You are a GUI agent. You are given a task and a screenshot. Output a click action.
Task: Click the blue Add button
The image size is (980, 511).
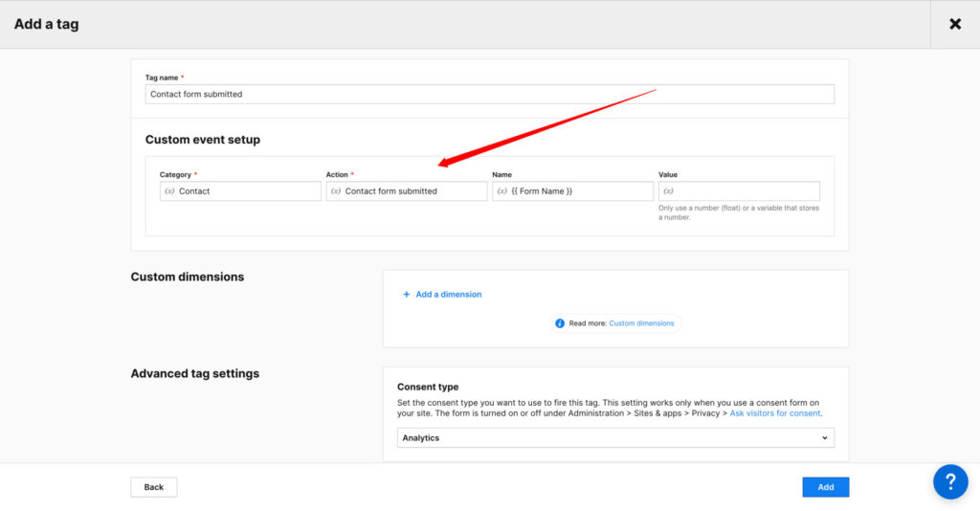(825, 487)
